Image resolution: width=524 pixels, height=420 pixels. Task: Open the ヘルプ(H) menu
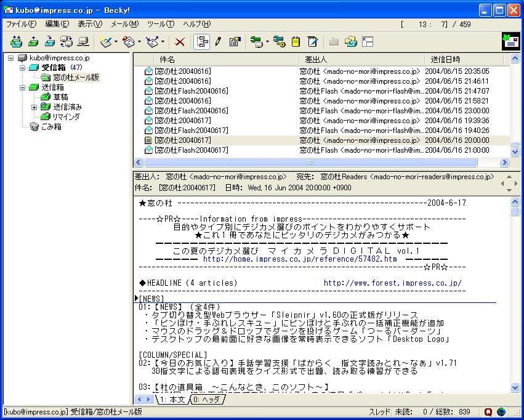197,24
